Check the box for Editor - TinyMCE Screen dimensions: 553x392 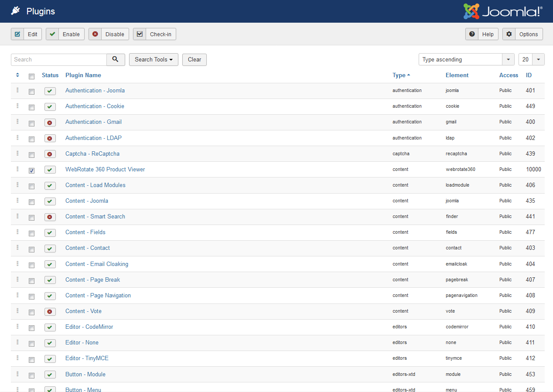pos(31,360)
